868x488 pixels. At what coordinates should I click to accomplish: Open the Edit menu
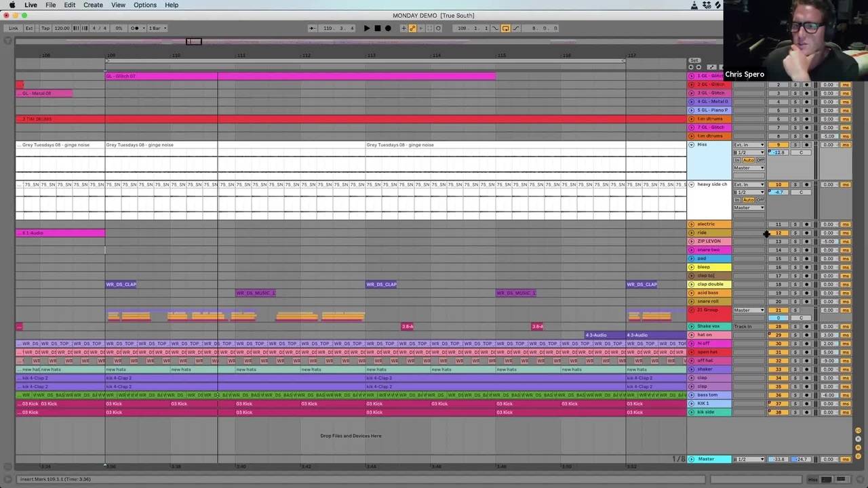click(x=70, y=5)
